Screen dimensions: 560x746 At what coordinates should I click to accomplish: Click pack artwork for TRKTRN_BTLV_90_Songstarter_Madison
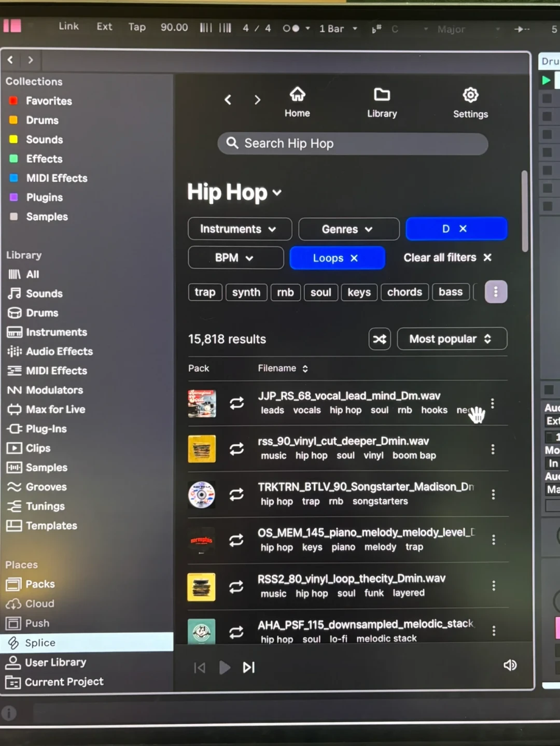tap(202, 495)
